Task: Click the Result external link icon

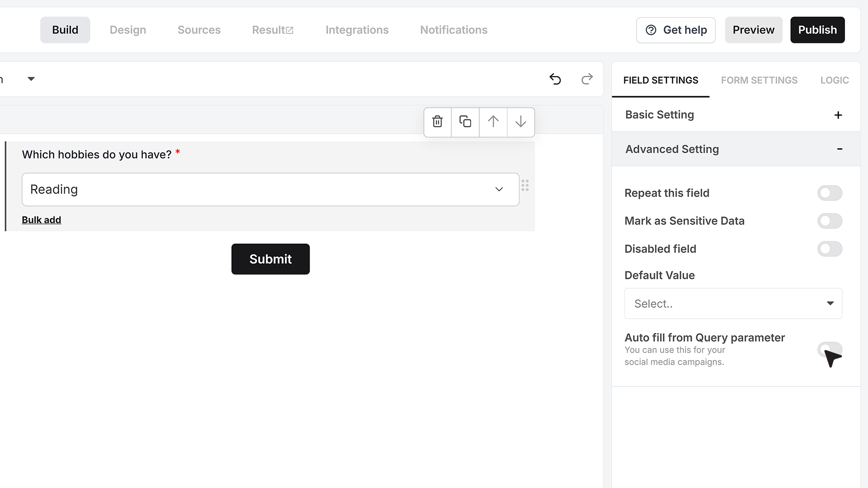Action: tap(290, 30)
